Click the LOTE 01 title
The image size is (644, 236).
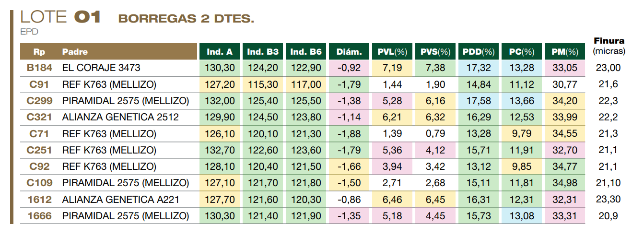[x=60, y=17]
